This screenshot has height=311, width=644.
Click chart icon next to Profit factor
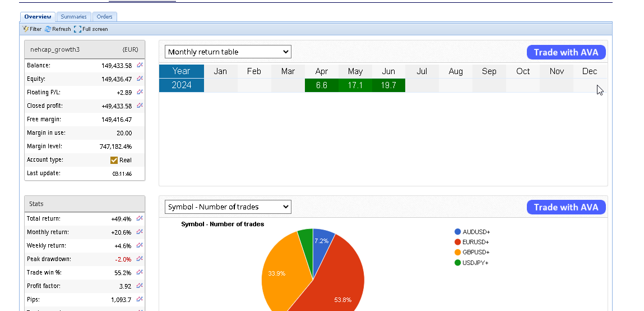pos(140,286)
